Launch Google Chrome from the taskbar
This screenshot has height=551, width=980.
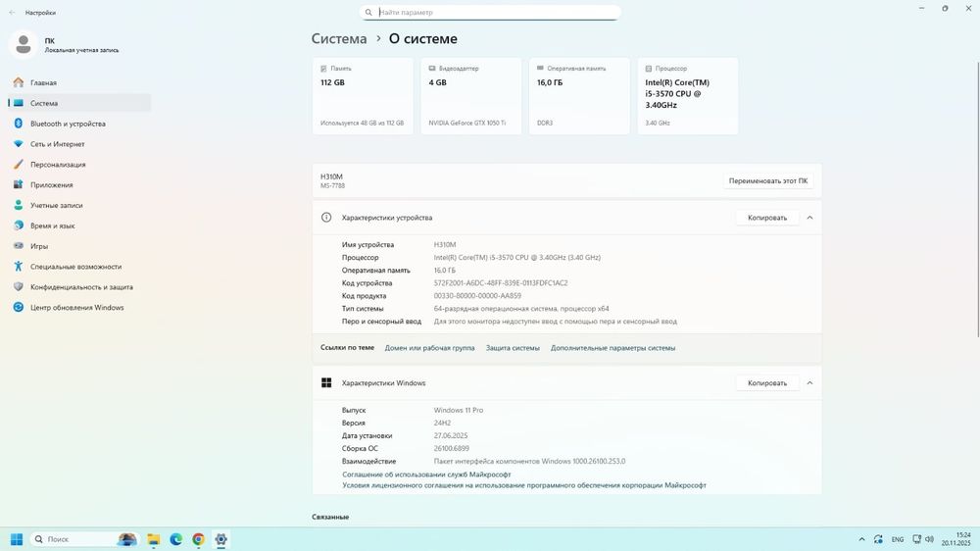[199, 539]
